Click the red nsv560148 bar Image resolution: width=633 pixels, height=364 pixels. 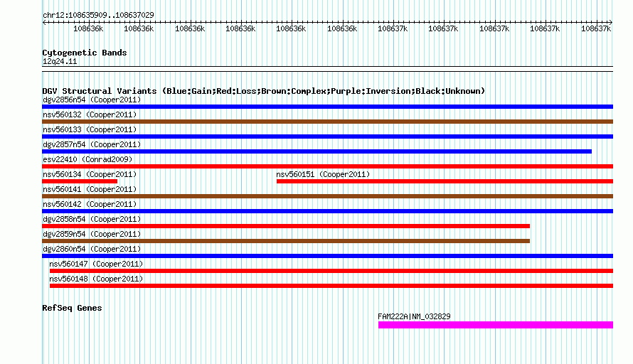[x=331, y=286]
